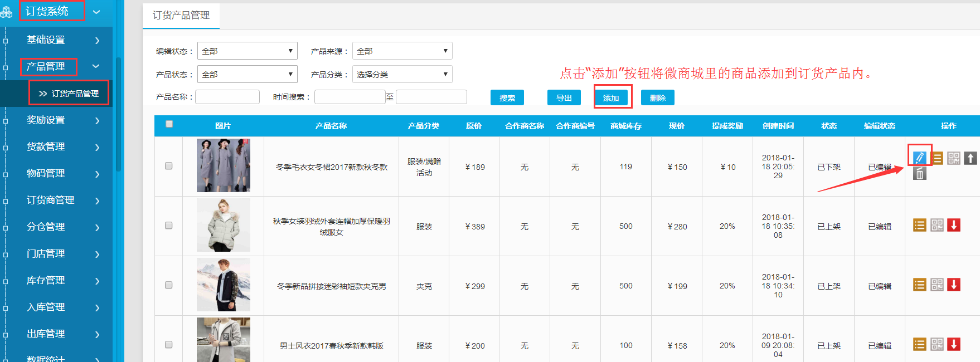980x362 pixels.
Task: Focus the 时间搜索 end date field
Action: [431, 97]
